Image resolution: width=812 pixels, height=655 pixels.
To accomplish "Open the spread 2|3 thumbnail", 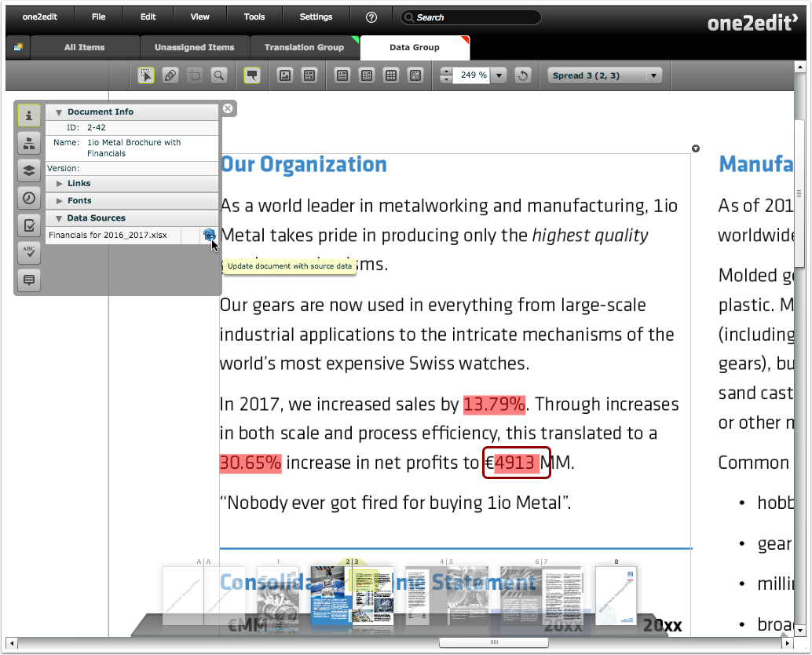I will [352, 595].
